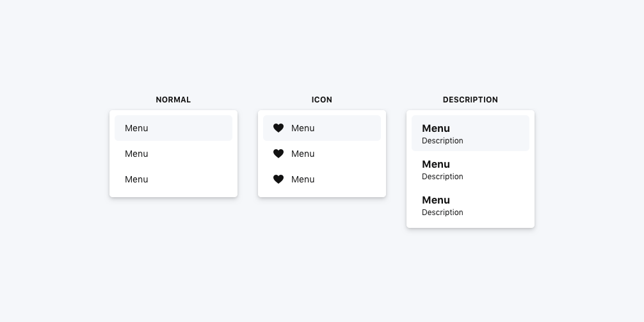Select the highlighted Menu item under NORMAL

136,128
